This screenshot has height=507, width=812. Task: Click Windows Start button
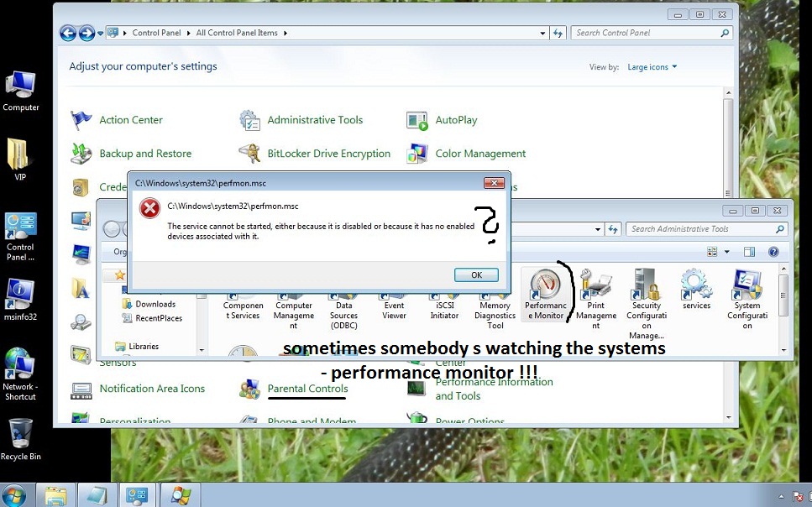(x=13, y=496)
